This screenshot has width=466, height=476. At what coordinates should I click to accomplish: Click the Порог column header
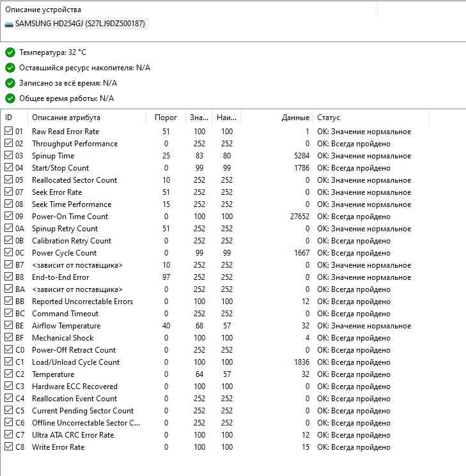click(x=166, y=118)
